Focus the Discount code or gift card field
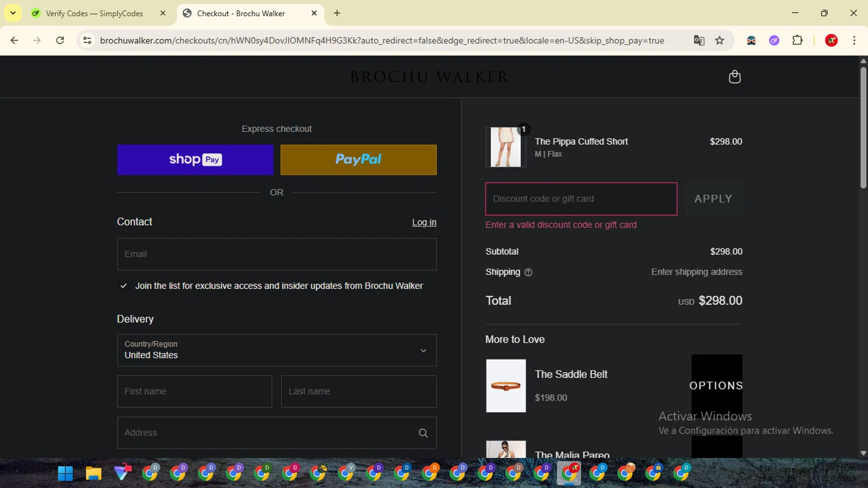This screenshot has height=488, width=868. [581, 199]
